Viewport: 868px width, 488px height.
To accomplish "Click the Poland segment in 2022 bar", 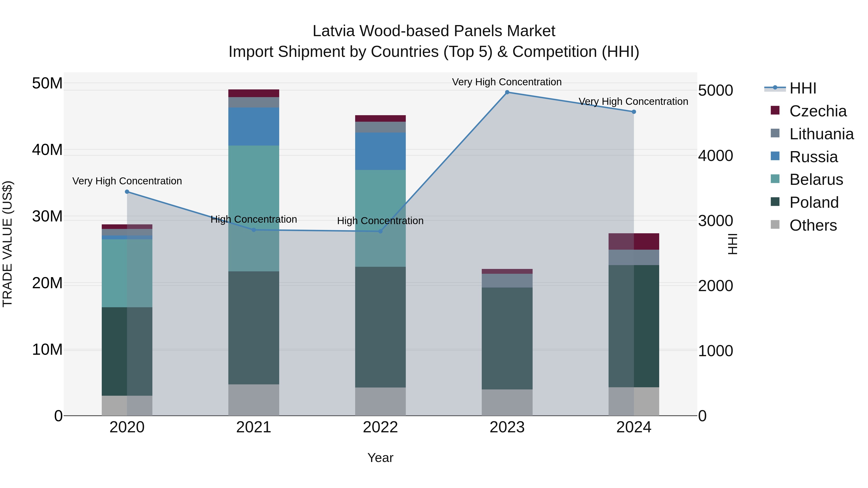I will 380,327.
